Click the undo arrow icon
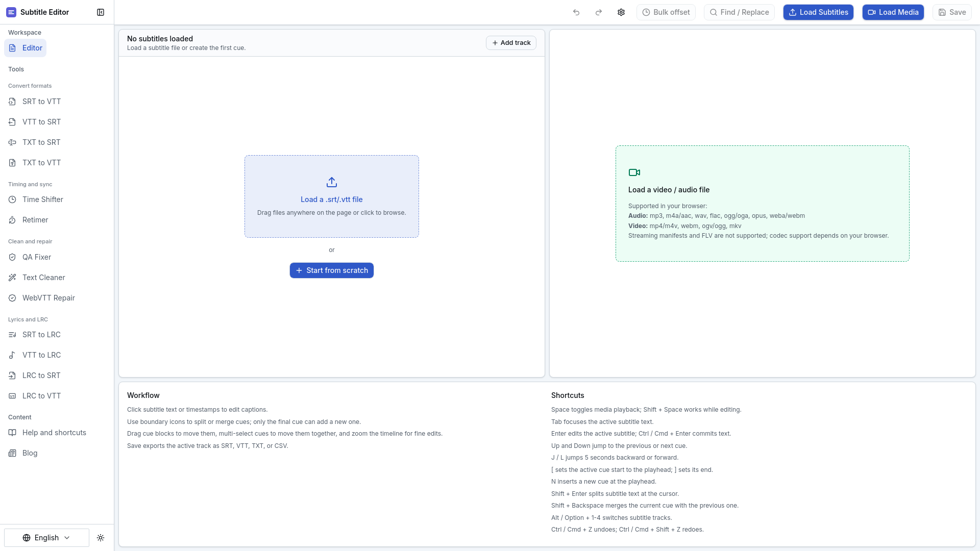The height and width of the screenshot is (551, 980). click(576, 12)
